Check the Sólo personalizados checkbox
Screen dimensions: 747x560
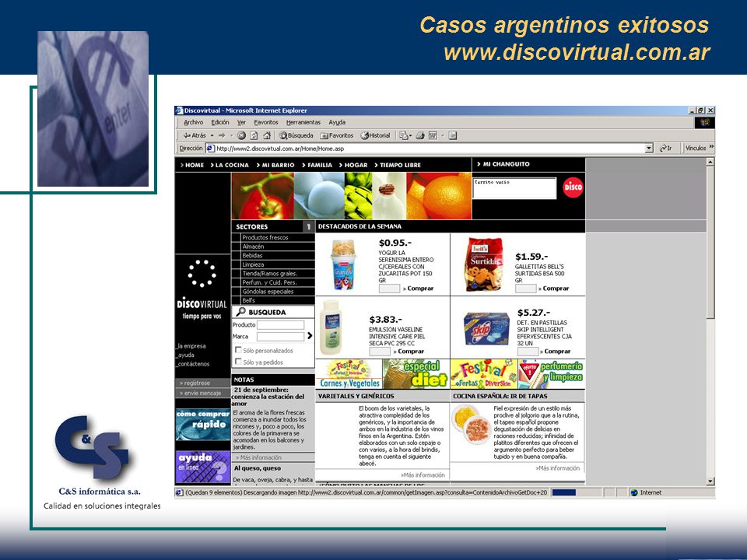point(238,349)
